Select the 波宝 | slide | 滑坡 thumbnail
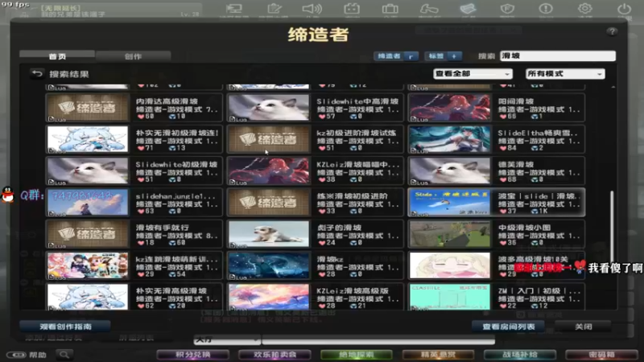This screenshot has width=644, height=362. [450, 203]
